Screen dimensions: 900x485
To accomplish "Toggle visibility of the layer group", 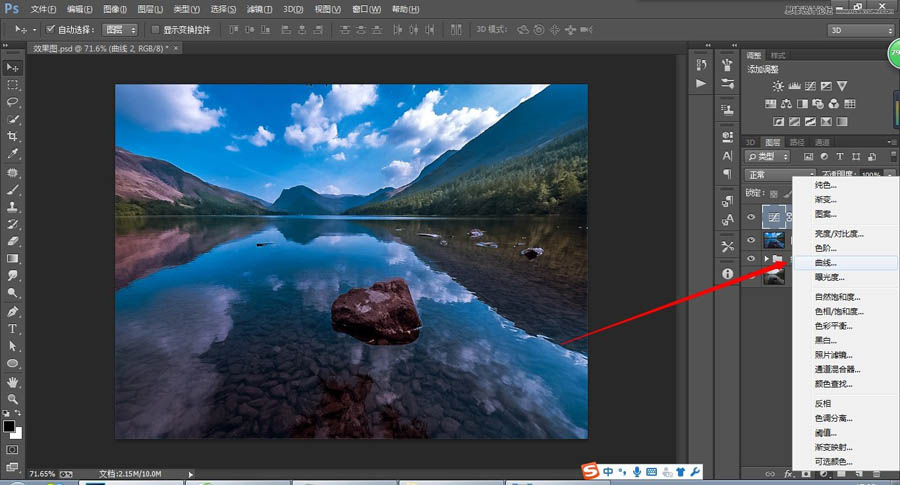I will coord(751,259).
